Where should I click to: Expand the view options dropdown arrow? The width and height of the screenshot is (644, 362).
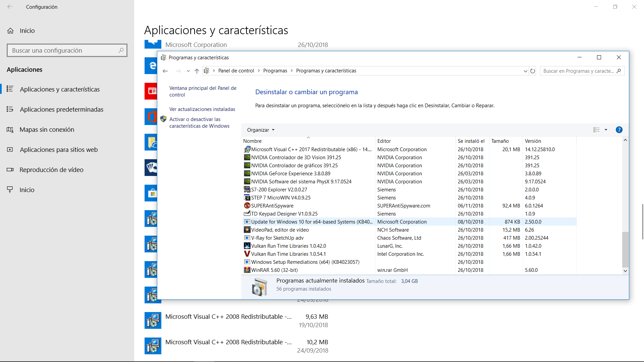click(606, 130)
